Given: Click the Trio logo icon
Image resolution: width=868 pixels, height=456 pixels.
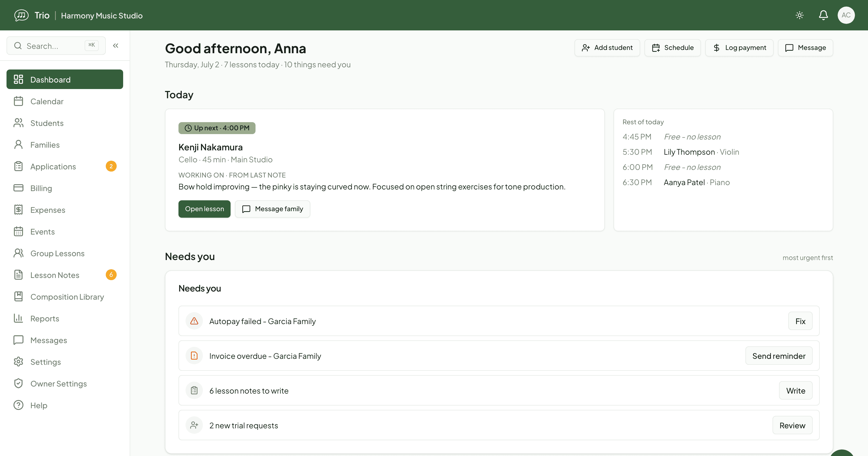Looking at the screenshot, I should pos(21,15).
